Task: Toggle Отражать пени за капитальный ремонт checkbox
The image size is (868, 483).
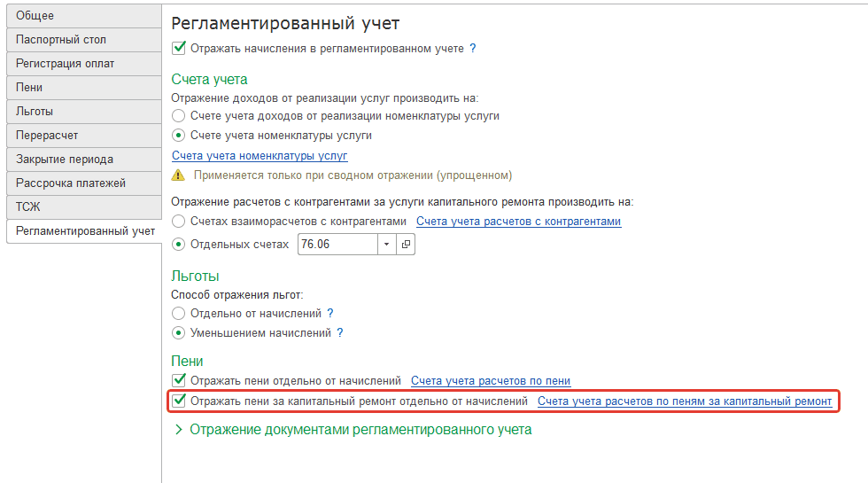Action: [178, 401]
